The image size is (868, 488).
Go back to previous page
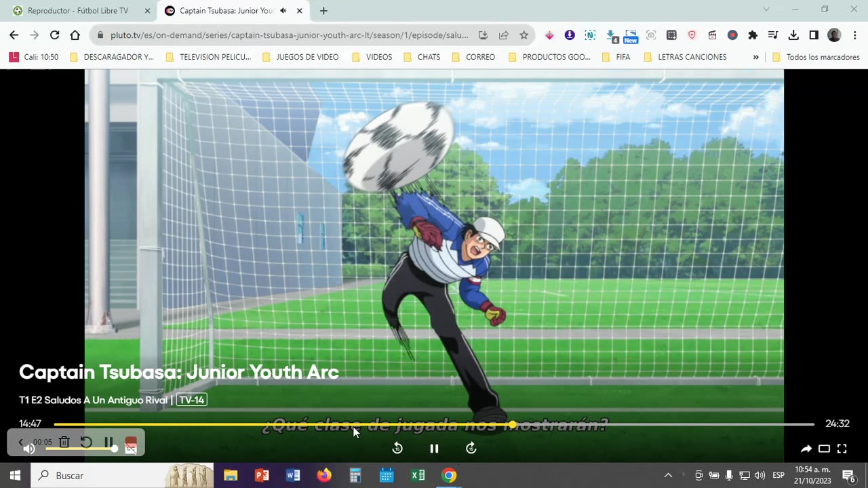[x=14, y=35]
